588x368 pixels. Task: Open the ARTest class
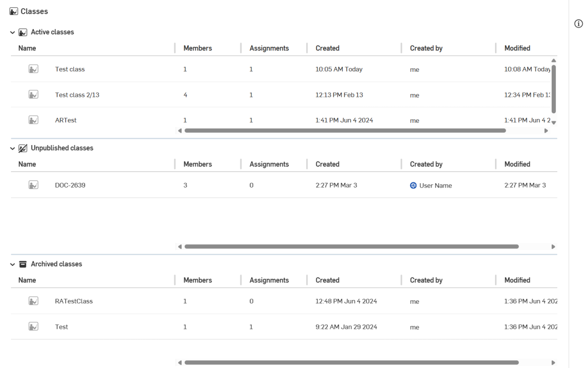click(x=66, y=120)
